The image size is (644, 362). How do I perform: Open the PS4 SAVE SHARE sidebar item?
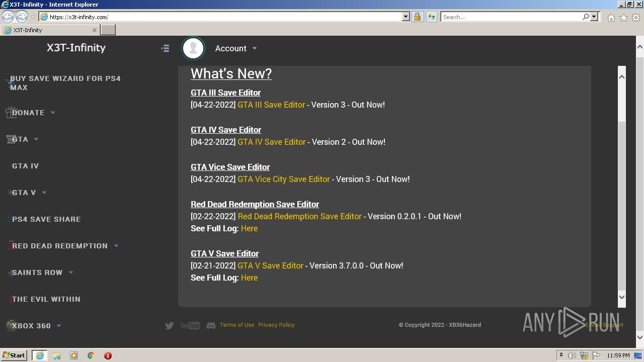(46, 219)
